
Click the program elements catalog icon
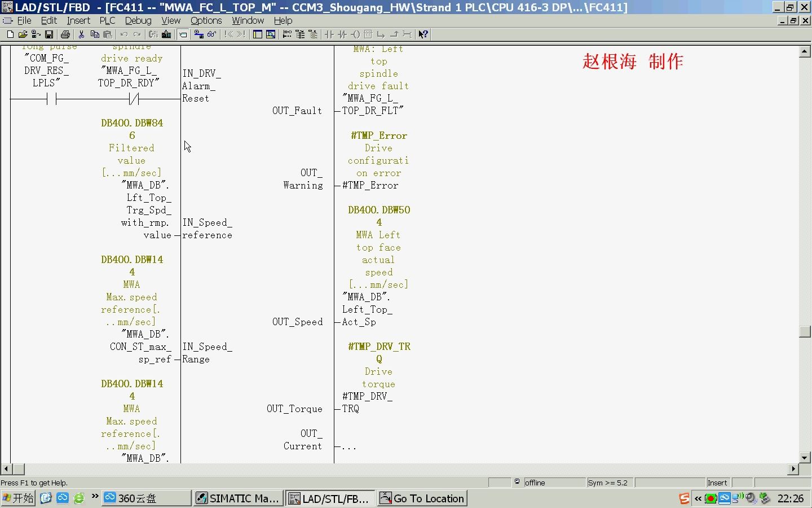pyautogui.click(x=300, y=34)
